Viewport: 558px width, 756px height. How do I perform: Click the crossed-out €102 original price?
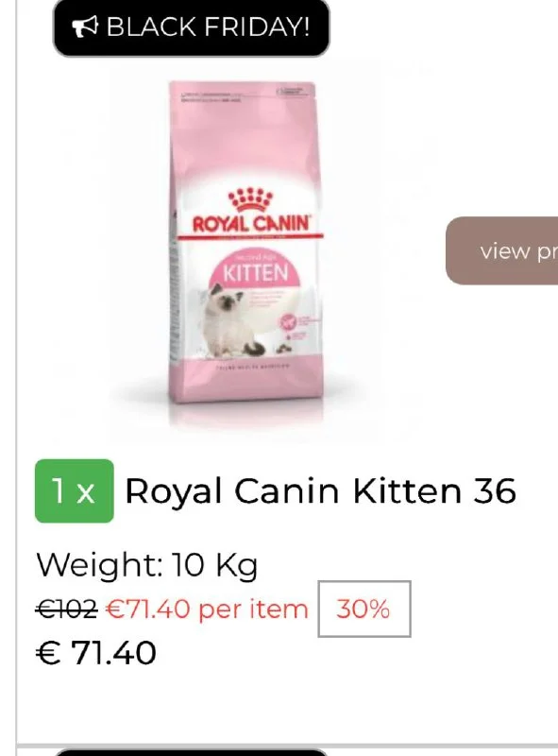coord(66,609)
